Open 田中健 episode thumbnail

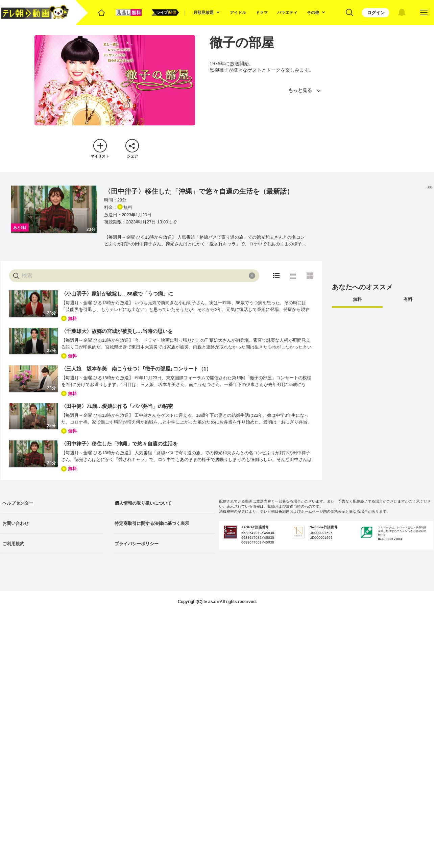[x=33, y=416]
